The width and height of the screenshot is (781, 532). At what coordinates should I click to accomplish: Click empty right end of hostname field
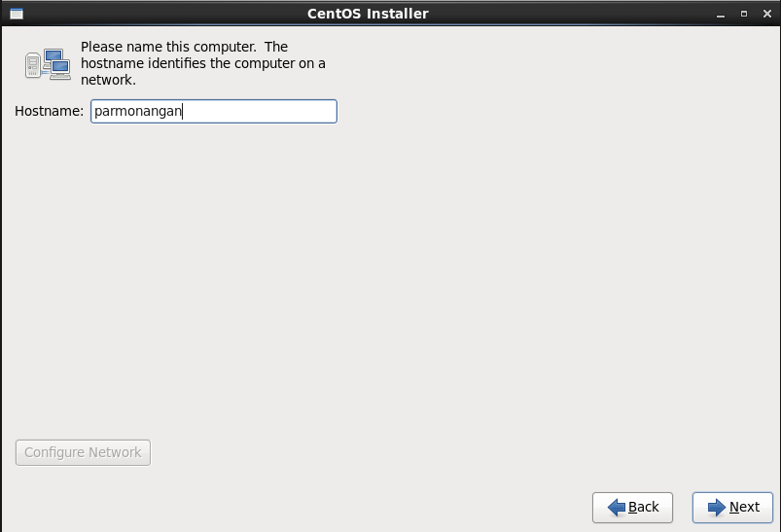[x=292, y=111]
